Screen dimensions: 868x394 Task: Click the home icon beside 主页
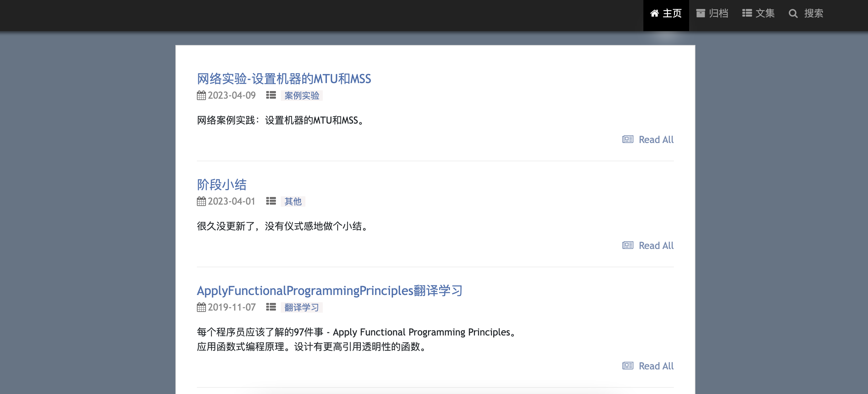pyautogui.click(x=654, y=14)
